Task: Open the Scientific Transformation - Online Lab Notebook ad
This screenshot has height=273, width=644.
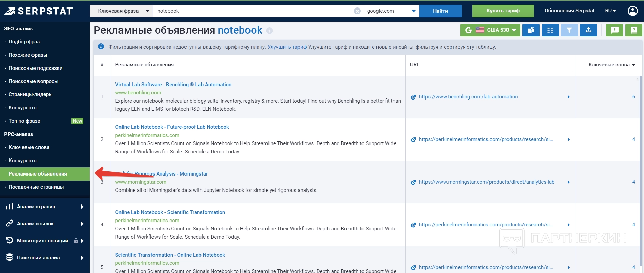Action: (170, 255)
